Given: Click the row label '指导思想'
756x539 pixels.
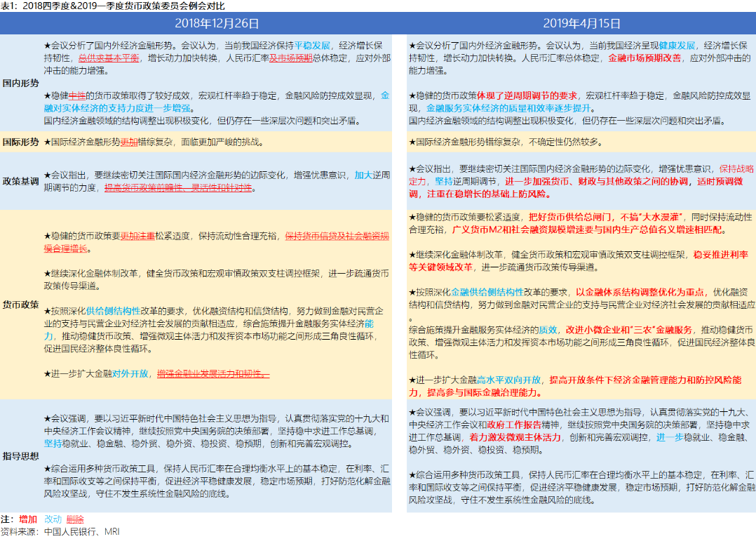Looking at the screenshot, I should [x=21, y=456].
